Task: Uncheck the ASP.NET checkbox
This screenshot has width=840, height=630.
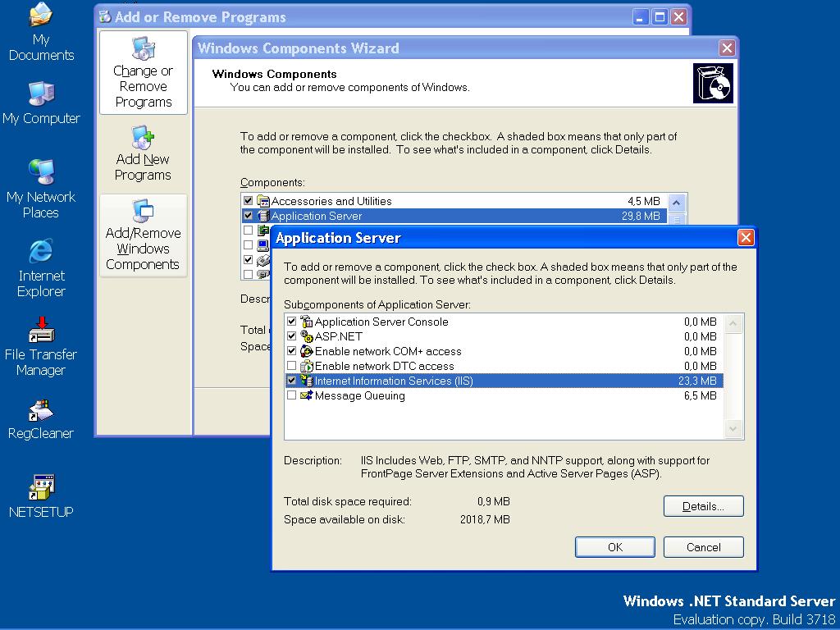Action: [291, 336]
